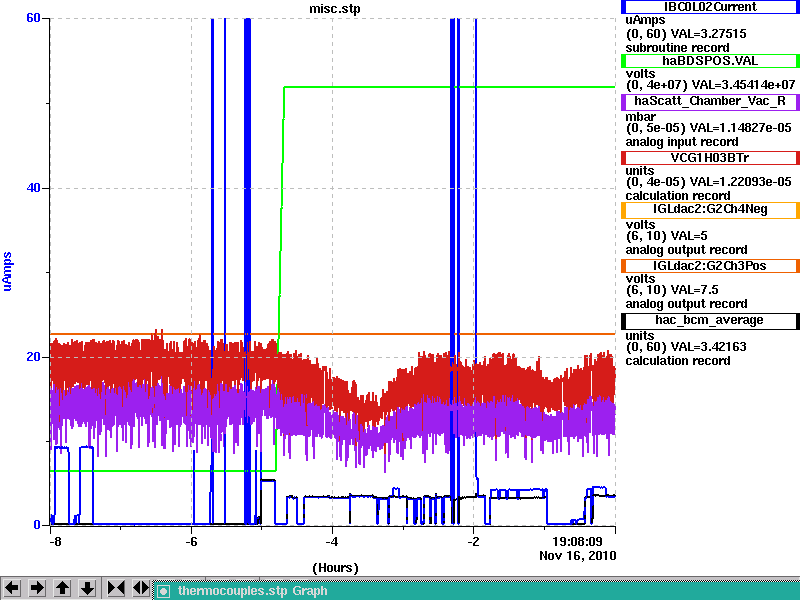The image size is (800, 600).
Task: Pan the graph right with the right arrow
Action: (x=37, y=588)
